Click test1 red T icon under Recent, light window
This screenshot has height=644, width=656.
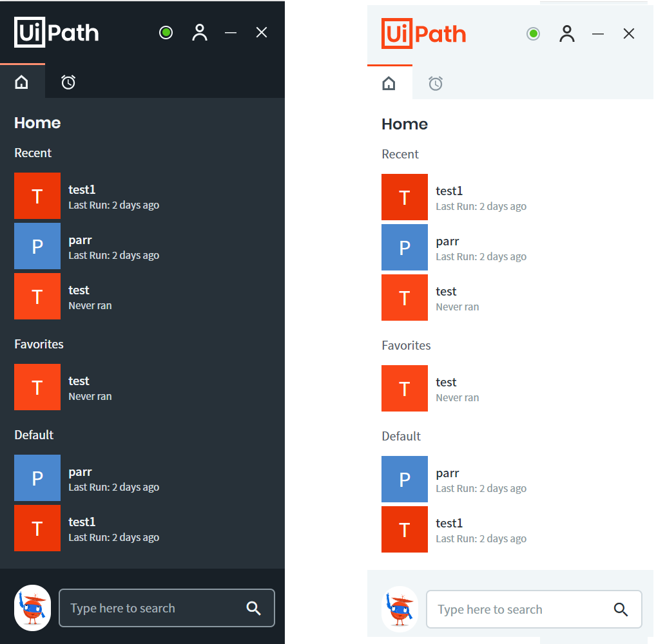click(x=405, y=197)
